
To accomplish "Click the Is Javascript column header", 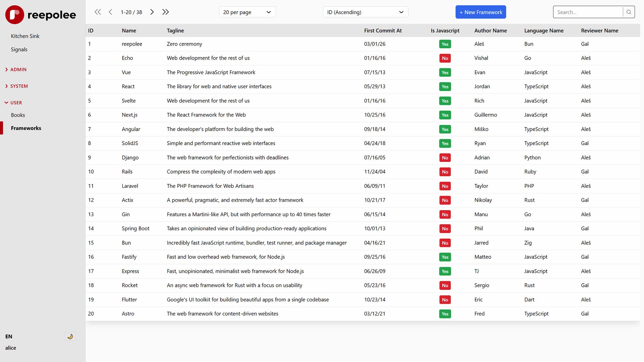I will pyautogui.click(x=445, y=31).
